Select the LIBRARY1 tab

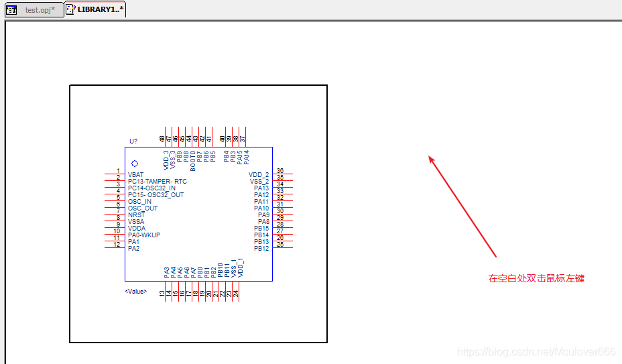[x=101, y=10]
